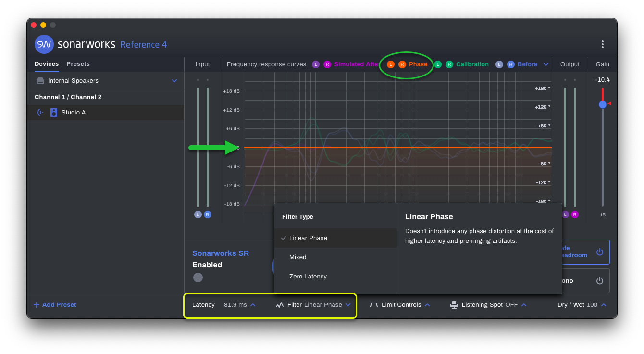The width and height of the screenshot is (644, 354).
Task: Click the input L channel badge
Action: [x=198, y=215]
